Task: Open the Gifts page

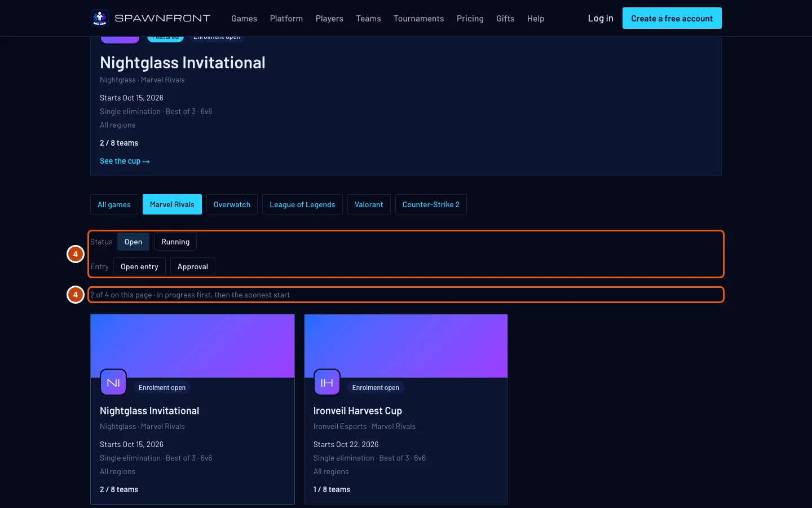Action: [505, 19]
